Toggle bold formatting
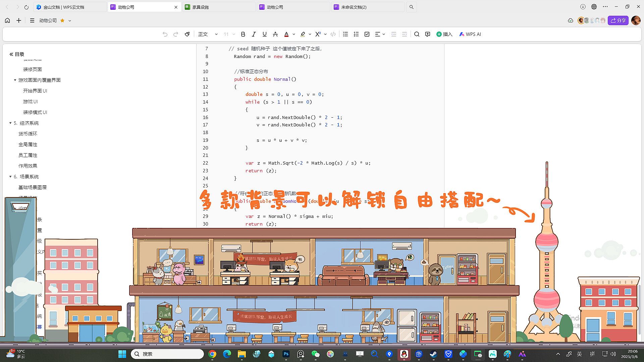 [243, 34]
